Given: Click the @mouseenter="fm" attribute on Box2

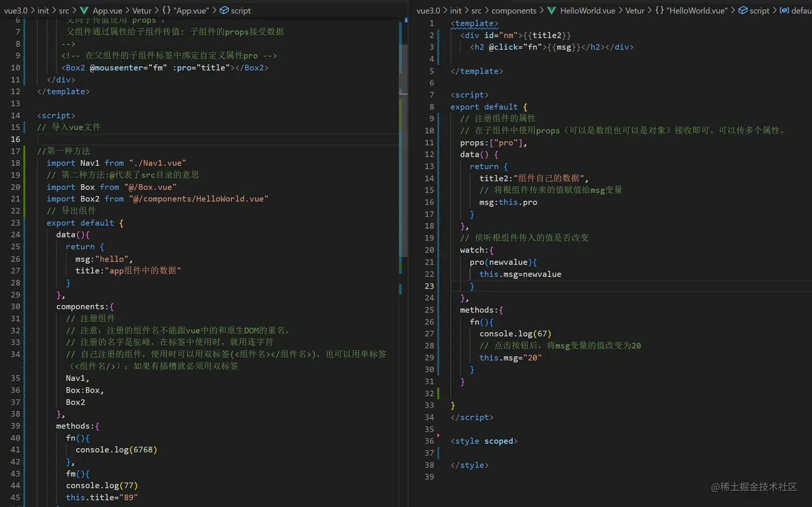Looking at the screenshot, I should pyautogui.click(x=128, y=68).
